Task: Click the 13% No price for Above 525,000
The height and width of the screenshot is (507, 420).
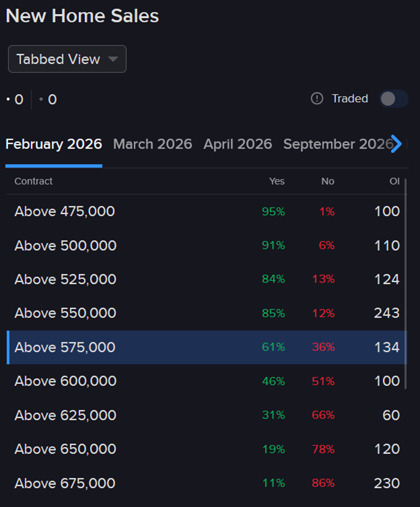Action: click(x=324, y=279)
